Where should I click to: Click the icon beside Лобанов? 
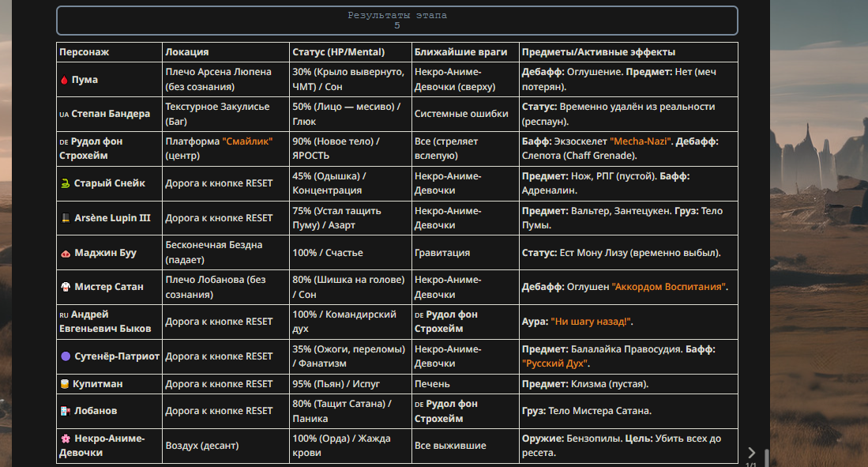[65, 411]
